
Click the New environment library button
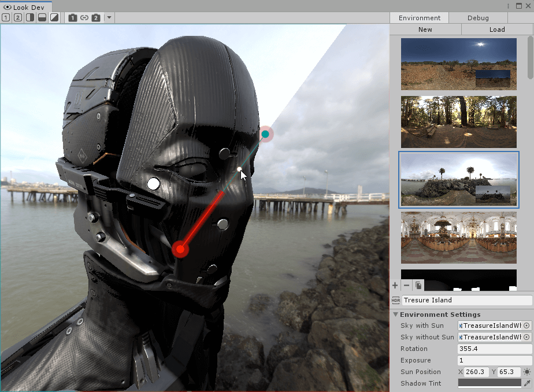point(425,29)
